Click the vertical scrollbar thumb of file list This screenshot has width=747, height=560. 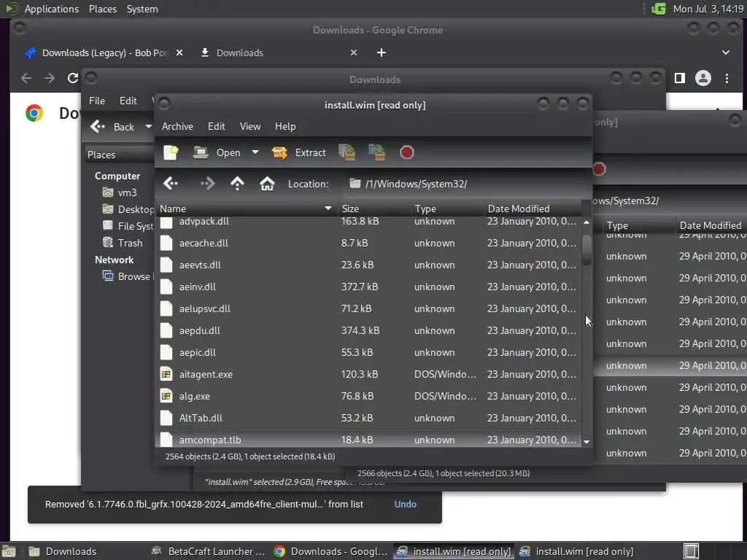pos(587,249)
